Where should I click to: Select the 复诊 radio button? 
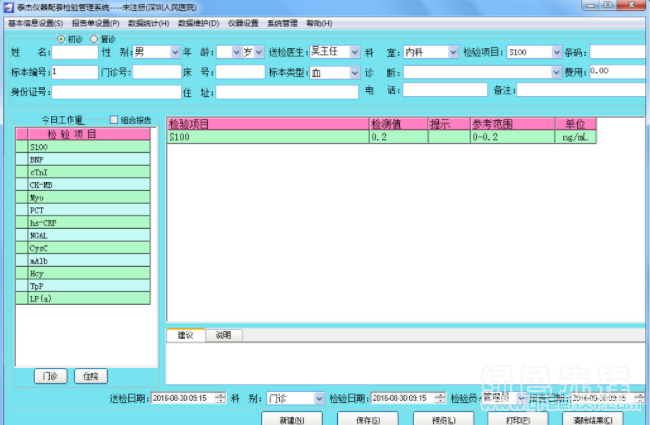pyautogui.click(x=94, y=39)
